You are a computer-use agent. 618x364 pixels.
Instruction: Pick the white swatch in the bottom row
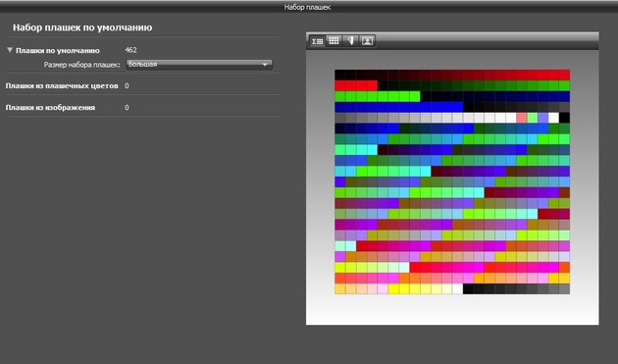point(457,288)
